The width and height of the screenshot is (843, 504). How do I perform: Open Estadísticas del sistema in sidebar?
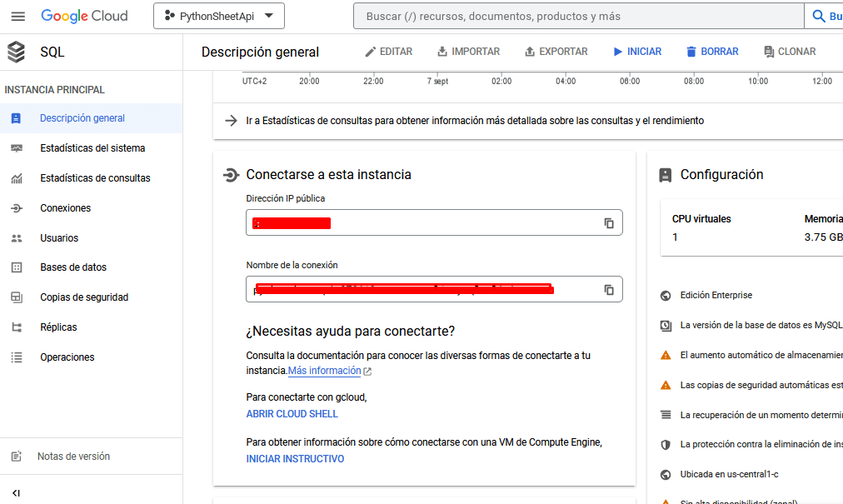(92, 148)
